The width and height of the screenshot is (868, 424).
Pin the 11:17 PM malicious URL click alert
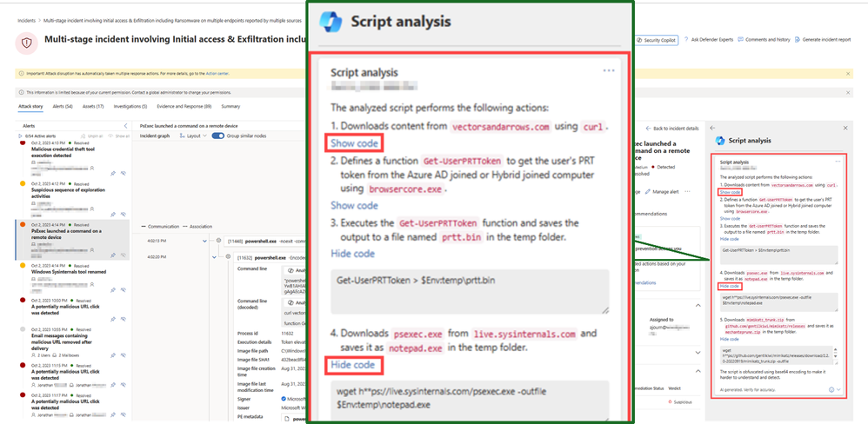point(113,414)
